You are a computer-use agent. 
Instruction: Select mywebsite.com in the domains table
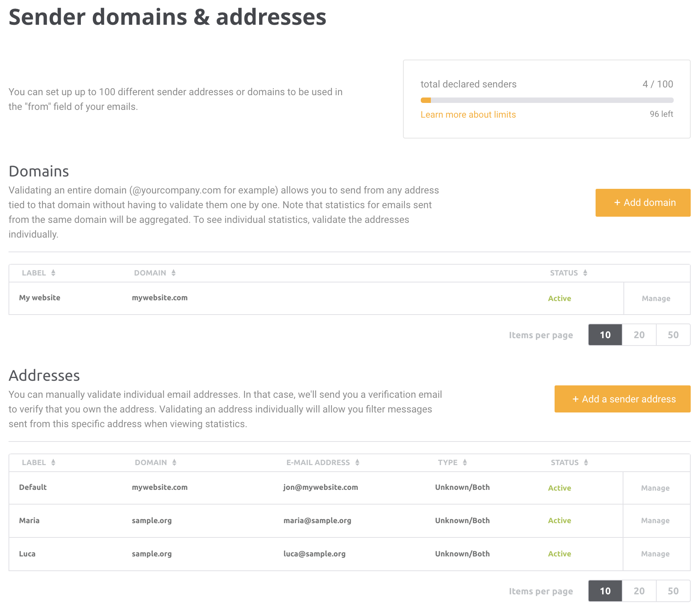[160, 298]
